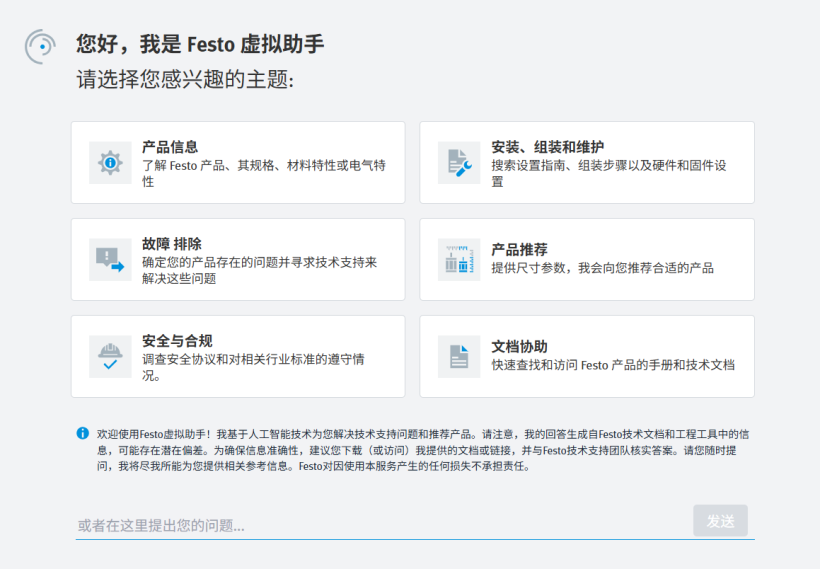Open the 安全与合规 topic title

click(x=177, y=341)
